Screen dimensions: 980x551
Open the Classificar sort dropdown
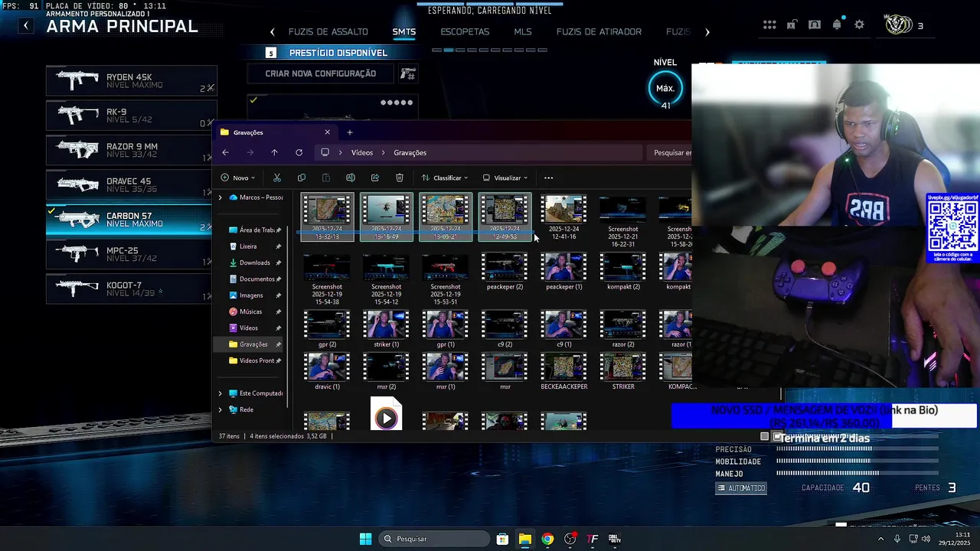[445, 178]
